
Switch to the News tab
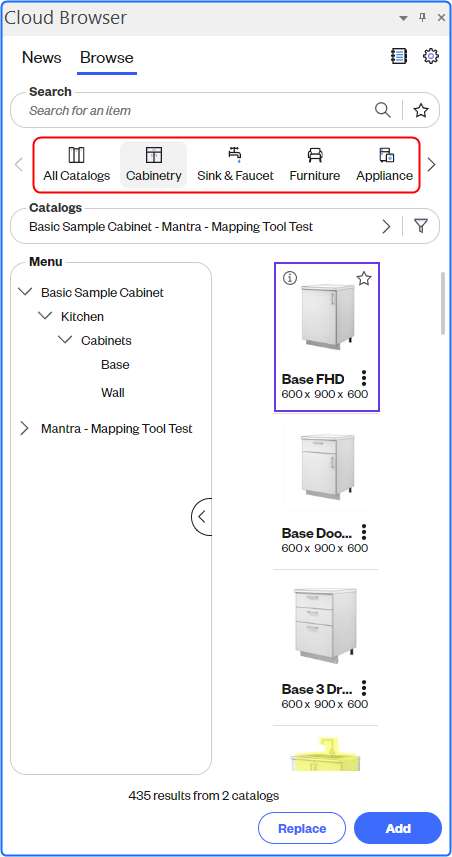42,57
